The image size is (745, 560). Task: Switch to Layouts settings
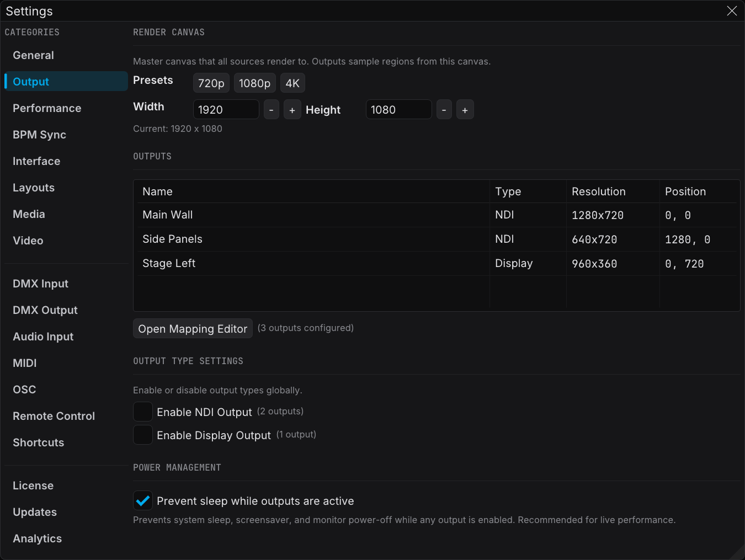click(66, 188)
